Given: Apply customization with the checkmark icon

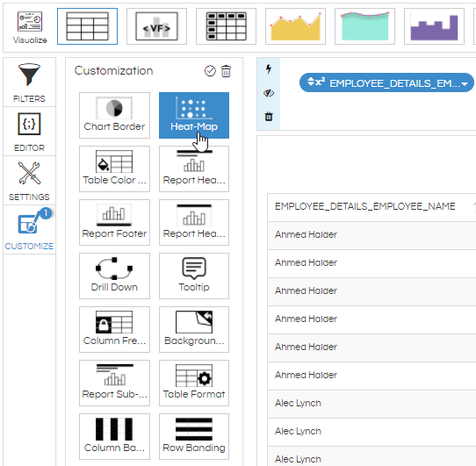Looking at the screenshot, I should coord(210,71).
